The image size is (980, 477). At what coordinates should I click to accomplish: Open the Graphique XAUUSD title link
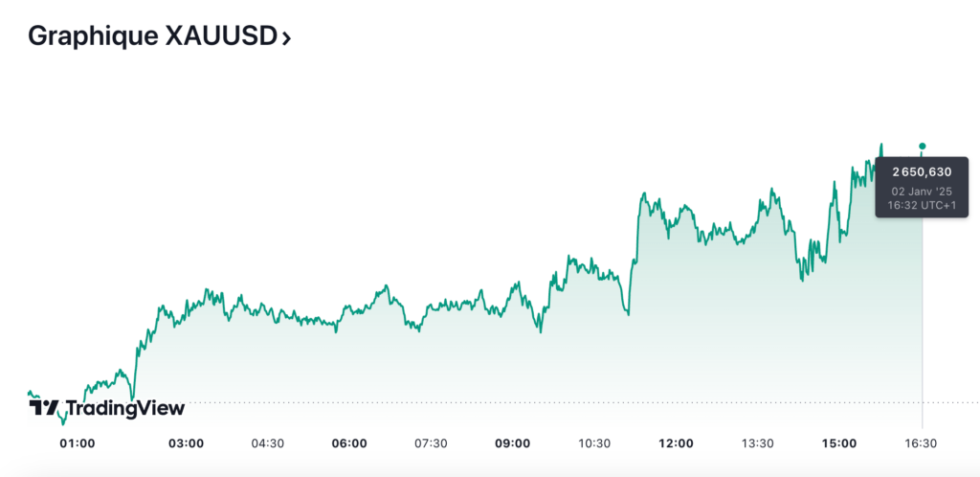(x=153, y=36)
